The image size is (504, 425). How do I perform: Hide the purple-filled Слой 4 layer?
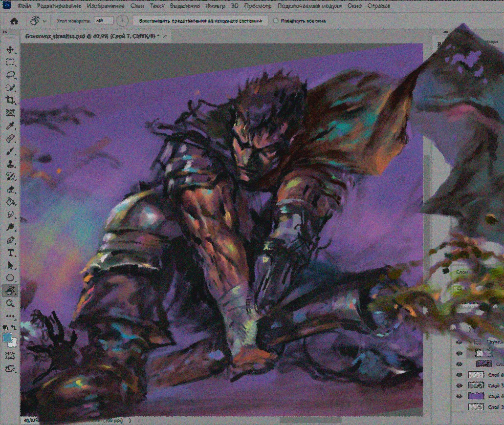(x=459, y=396)
